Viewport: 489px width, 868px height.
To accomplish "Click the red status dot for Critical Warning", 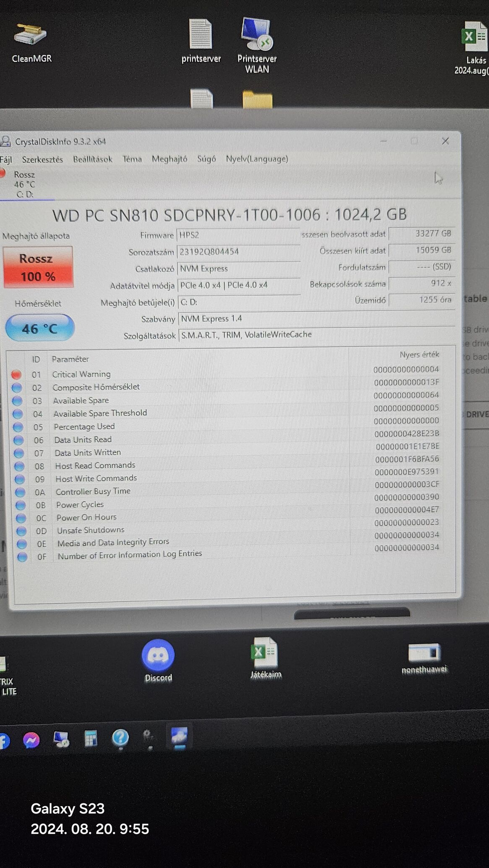I will click(16, 374).
